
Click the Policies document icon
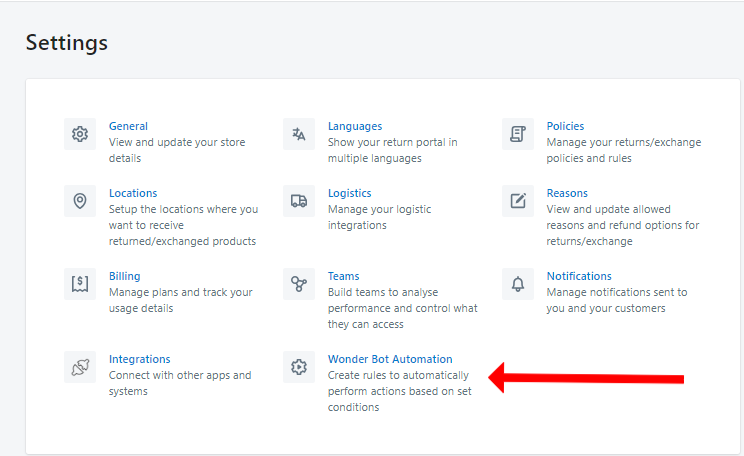(x=518, y=134)
